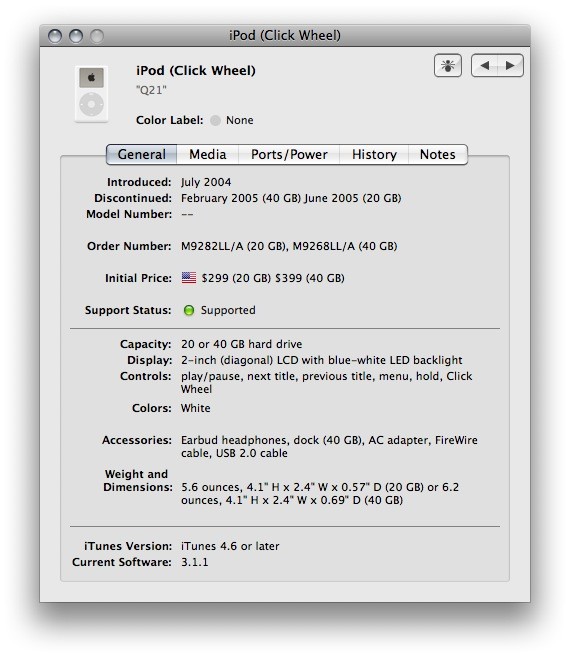Screen dimensions: 570x657
Task: Click the order number "M9282LL/A (20 GB)" text
Action: (233, 246)
